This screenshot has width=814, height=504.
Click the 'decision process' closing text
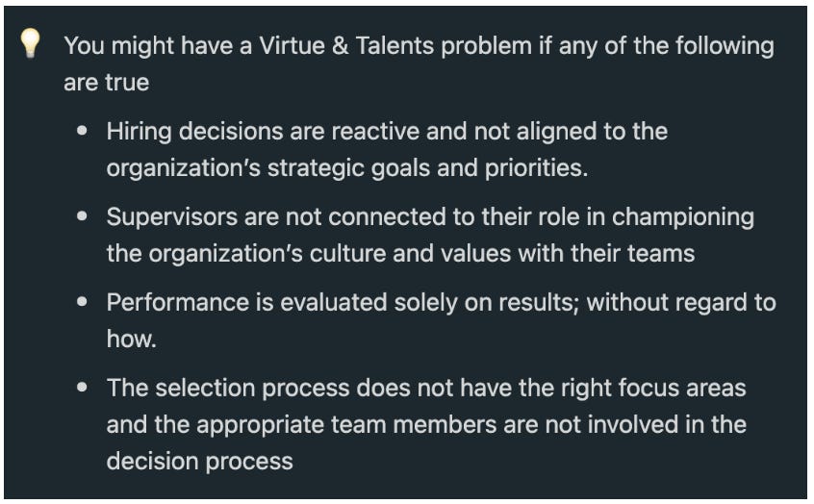[199, 462]
